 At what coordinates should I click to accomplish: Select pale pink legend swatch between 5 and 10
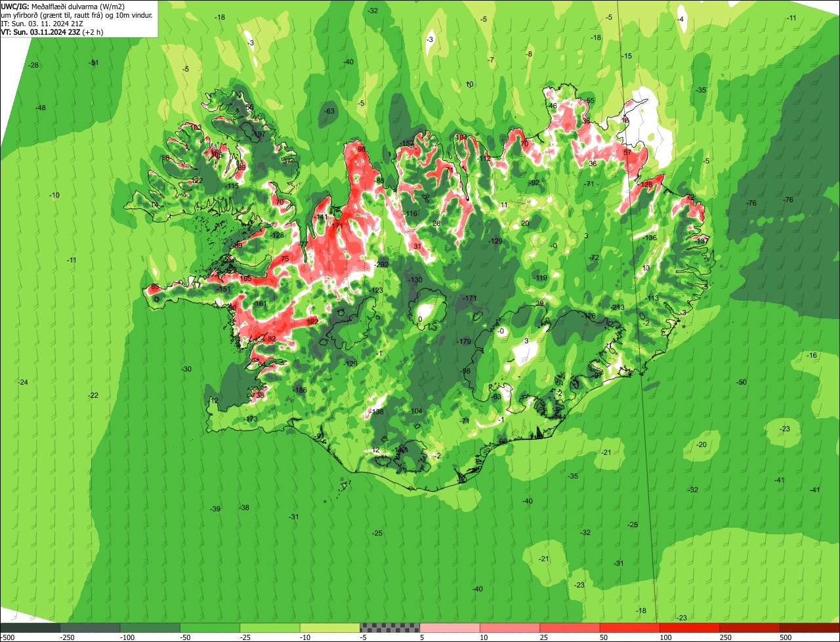pos(450,628)
